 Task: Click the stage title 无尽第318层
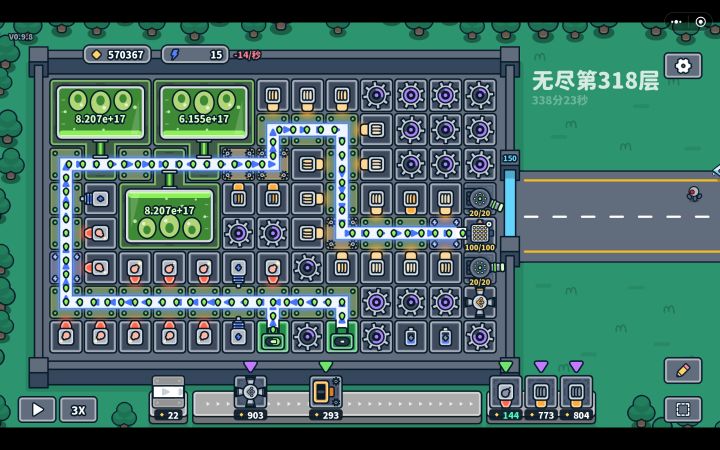tap(596, 81)
